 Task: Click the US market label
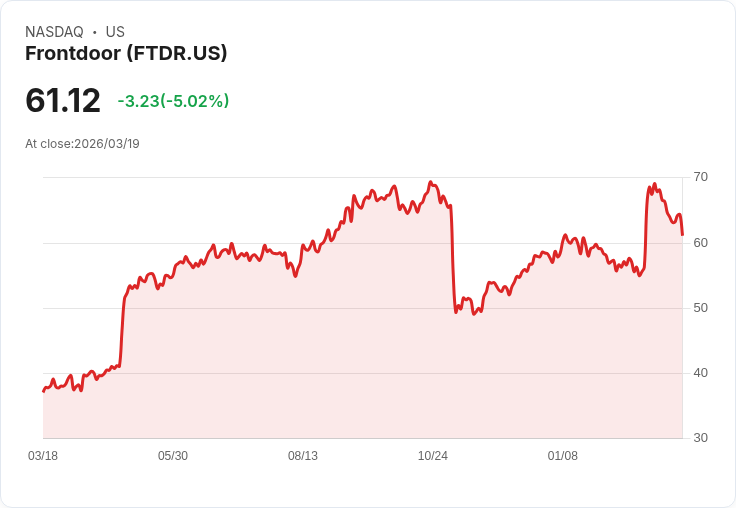click(115, 32)
